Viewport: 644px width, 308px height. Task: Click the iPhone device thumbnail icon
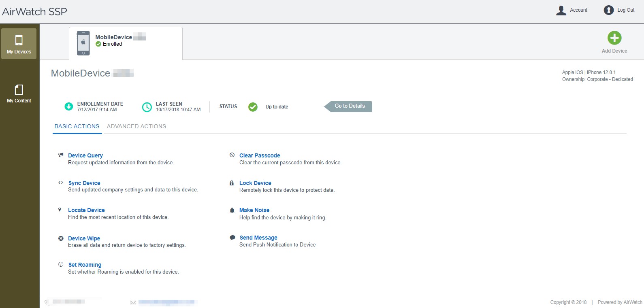click(83, 43)
